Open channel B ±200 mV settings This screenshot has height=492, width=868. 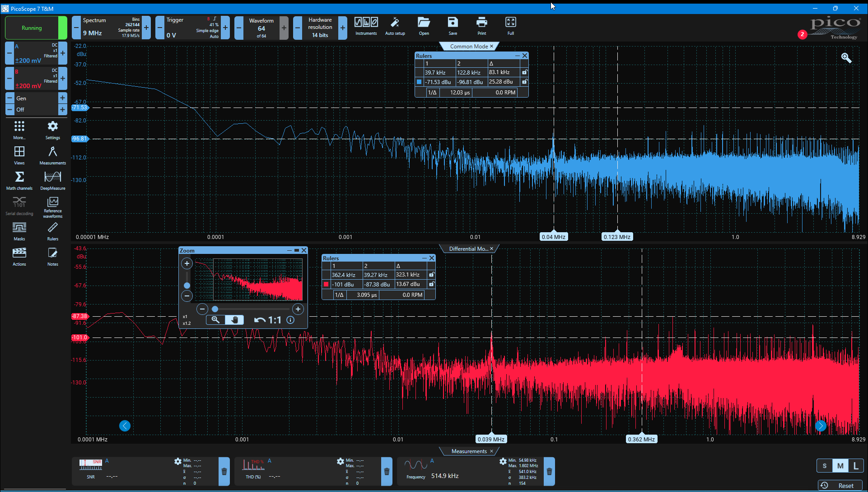tap(36, 79)
